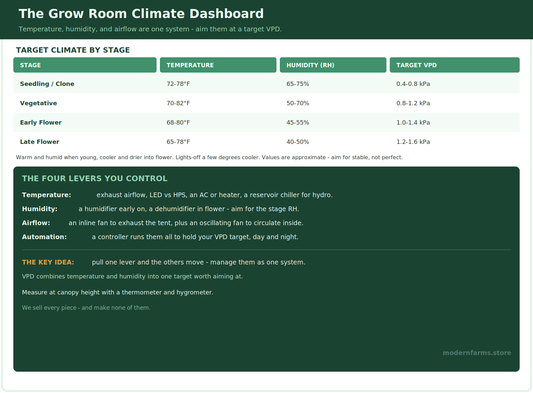Click the 'Late Flower' stage cell
Image resolution: width=533 pixels, height=393 pixels.
[39, 142]
